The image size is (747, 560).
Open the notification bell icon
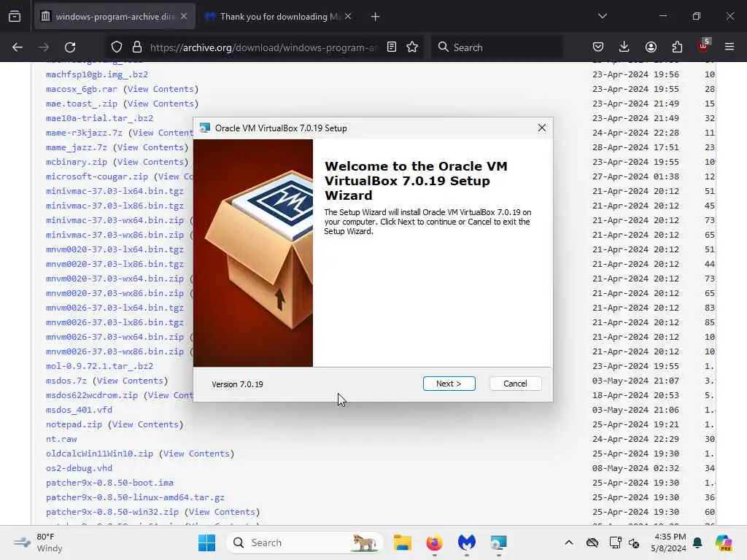click(697, 542)
